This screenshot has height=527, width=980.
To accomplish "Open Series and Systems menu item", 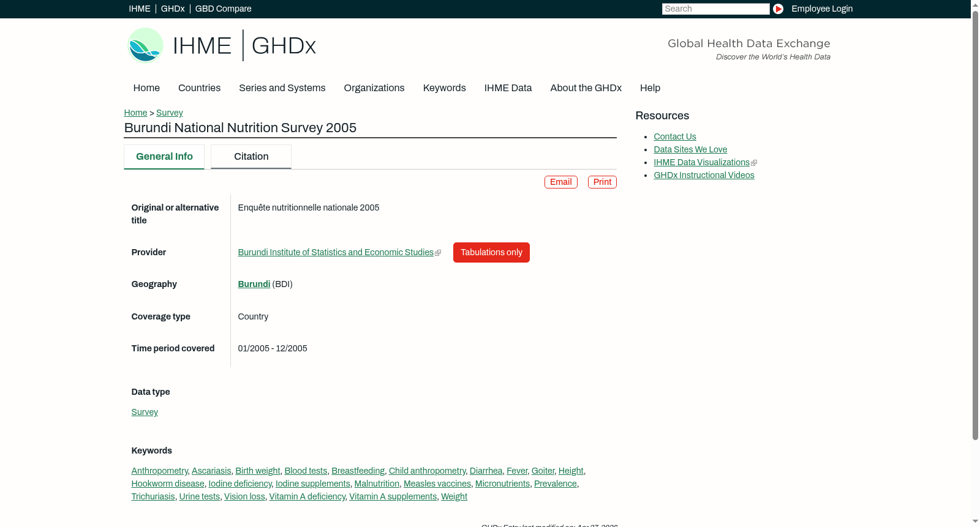I will pyautogui.click(x=282, y=88).
